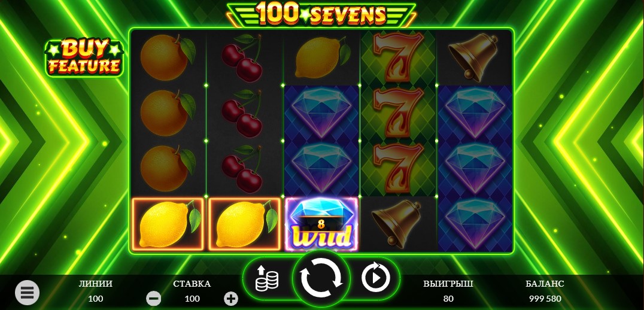Start autoplay with circular play icon
Viewport: 644px width, 310px height.
click(375, 278)
